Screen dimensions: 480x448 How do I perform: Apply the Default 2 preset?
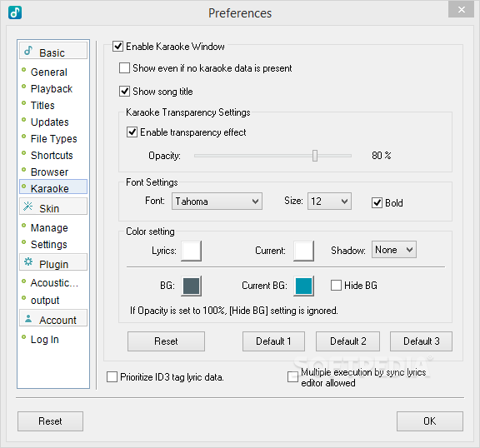(x=347, y=341)
